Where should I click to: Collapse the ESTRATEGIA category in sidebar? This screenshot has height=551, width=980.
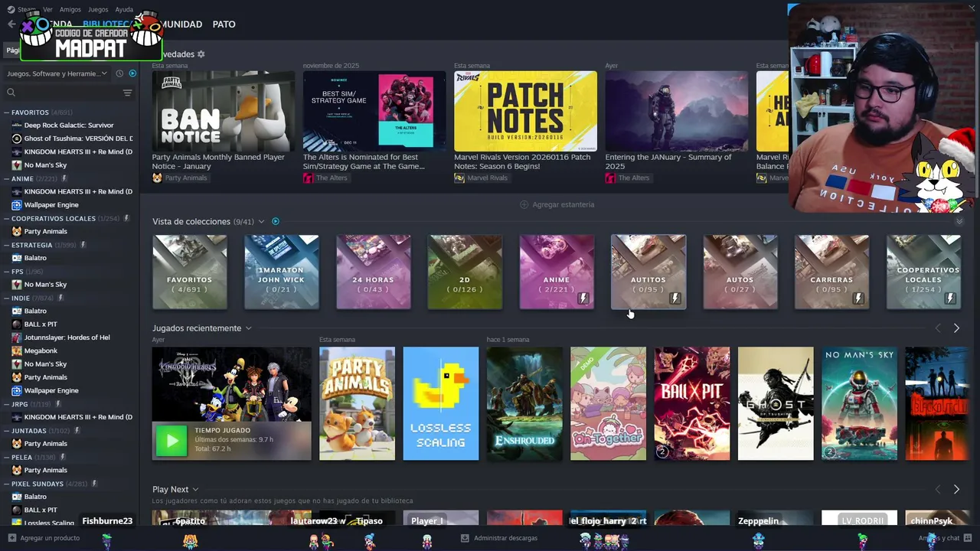[6, 245]
